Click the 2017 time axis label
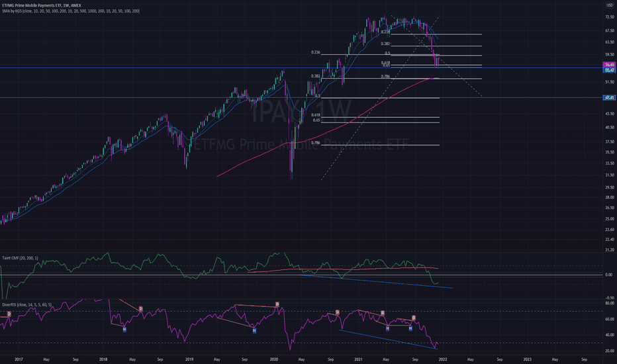Screen dimensions: 617x364 [x=19, y=359]
